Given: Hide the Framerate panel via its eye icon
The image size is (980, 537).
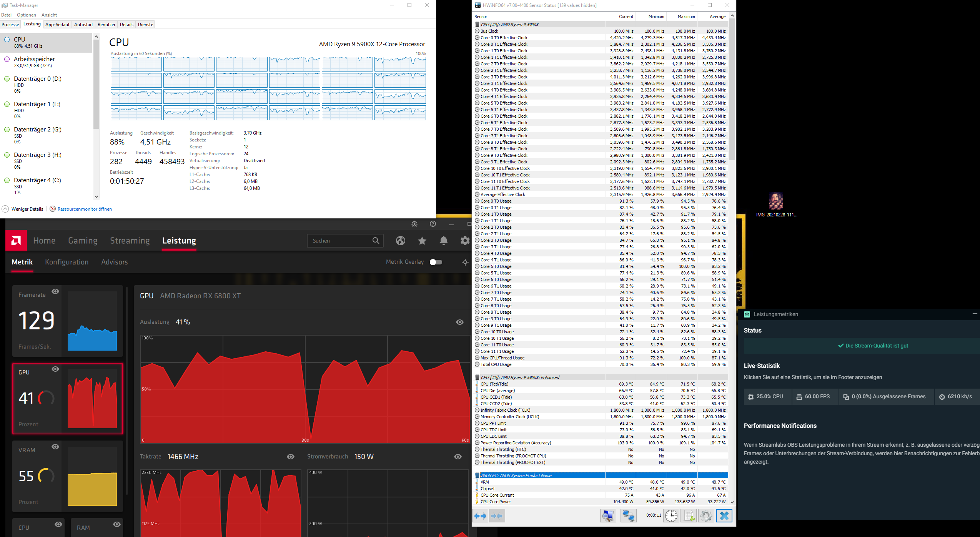Looking at the screenshot, I should (55, 291).
